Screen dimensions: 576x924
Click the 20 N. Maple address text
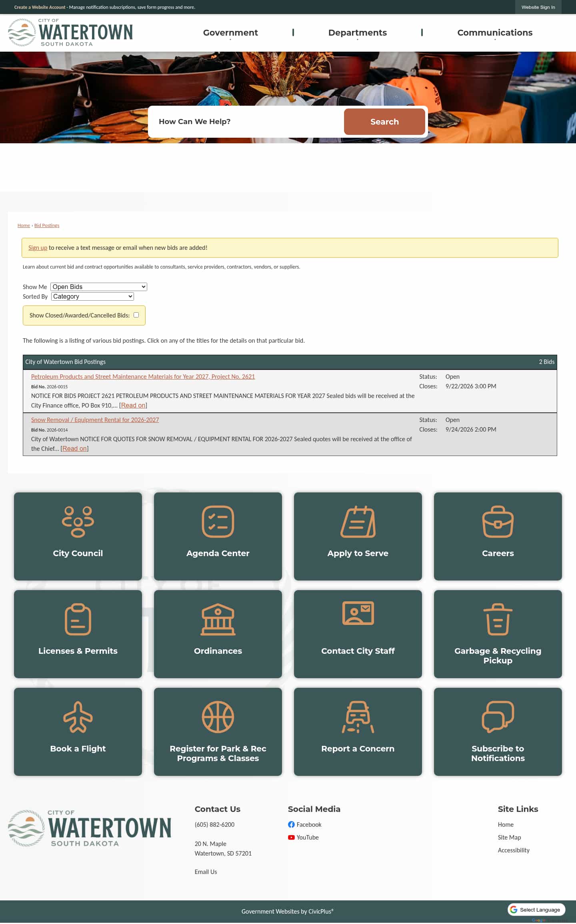(210, 844)
